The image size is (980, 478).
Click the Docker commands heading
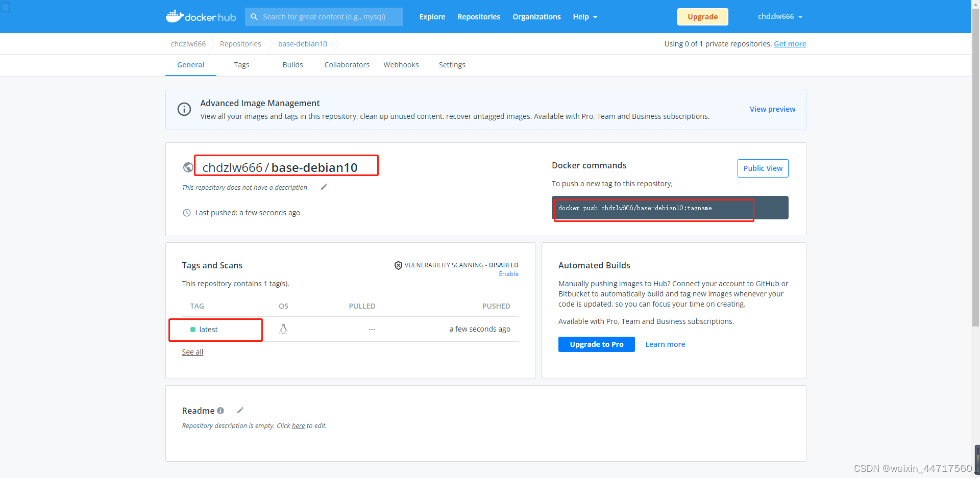pyautogui.click(x=589, y=165)
